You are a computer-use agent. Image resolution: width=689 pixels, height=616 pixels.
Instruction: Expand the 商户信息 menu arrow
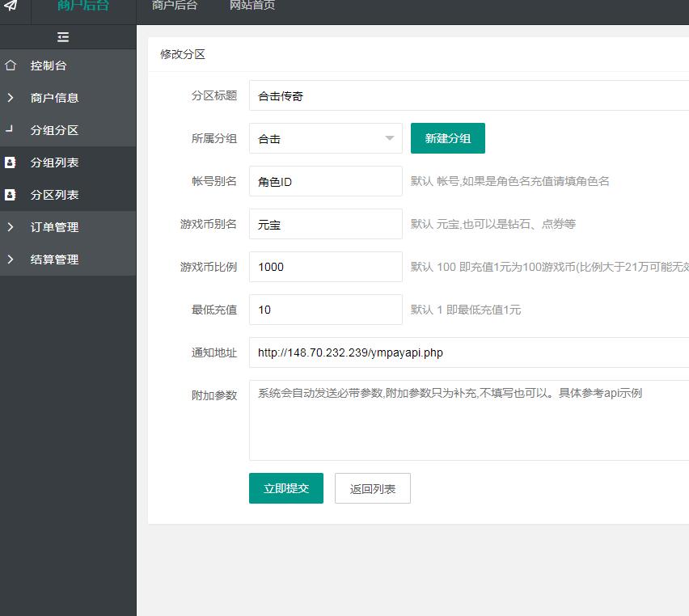point(11,98)
